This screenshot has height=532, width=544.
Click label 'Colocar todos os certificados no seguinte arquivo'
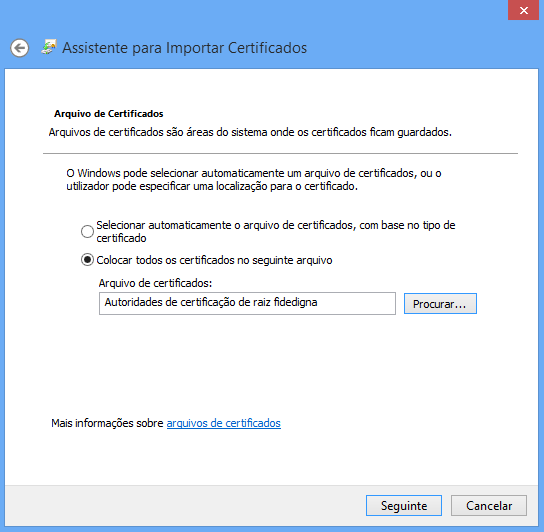point(214,260)
